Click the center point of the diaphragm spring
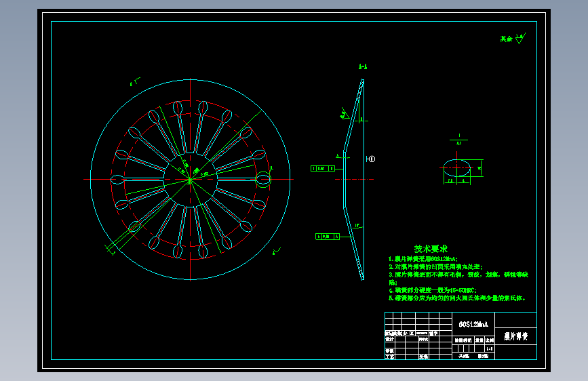The height and width of the screenshot is (381, 588). [190, 180]
